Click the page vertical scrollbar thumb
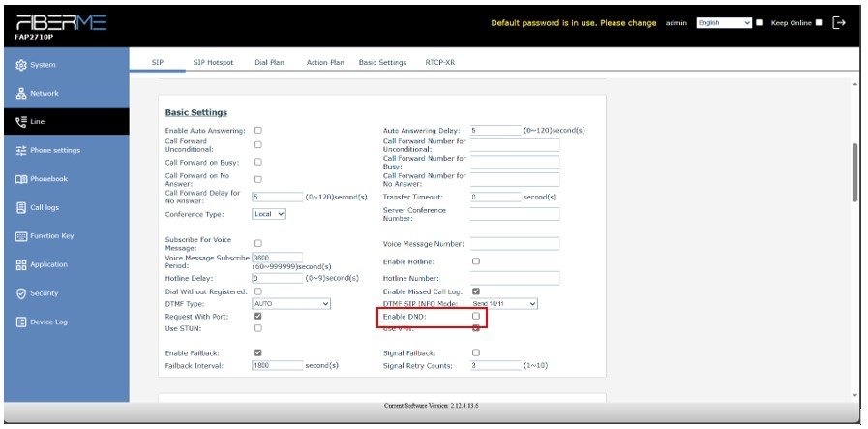Image resolution: width=868 pixels, height=429 pixels. (855, 173)
